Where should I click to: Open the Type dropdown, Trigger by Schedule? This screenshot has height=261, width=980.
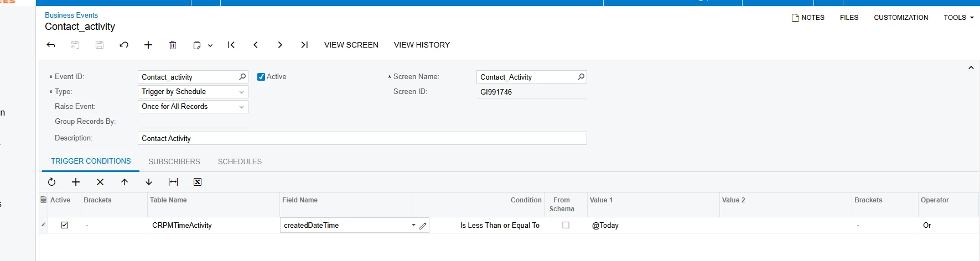[193, 92]
